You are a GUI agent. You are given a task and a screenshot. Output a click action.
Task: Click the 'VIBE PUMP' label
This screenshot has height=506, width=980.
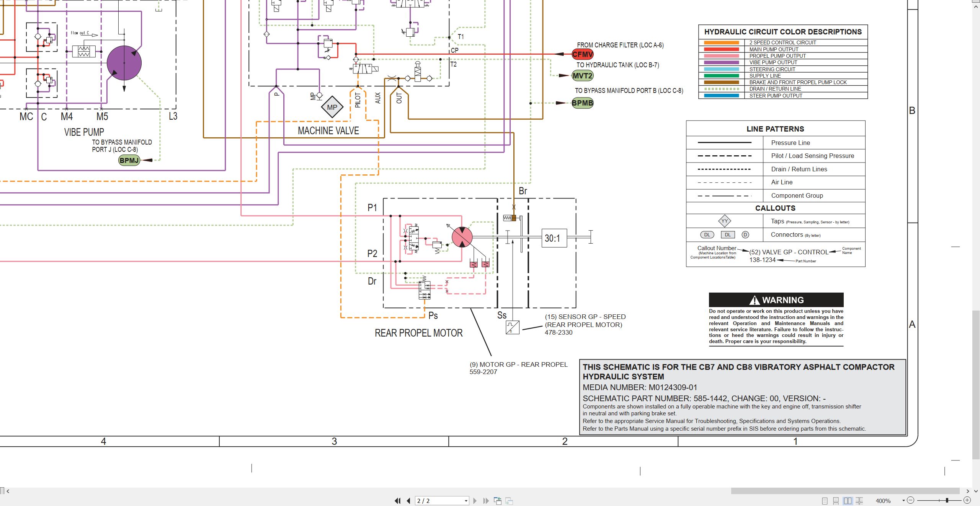[x=84, y=132]
